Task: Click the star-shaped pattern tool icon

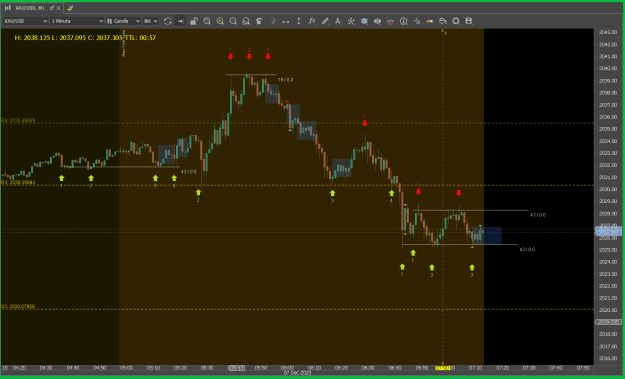Action: click(x=351, y=21)
